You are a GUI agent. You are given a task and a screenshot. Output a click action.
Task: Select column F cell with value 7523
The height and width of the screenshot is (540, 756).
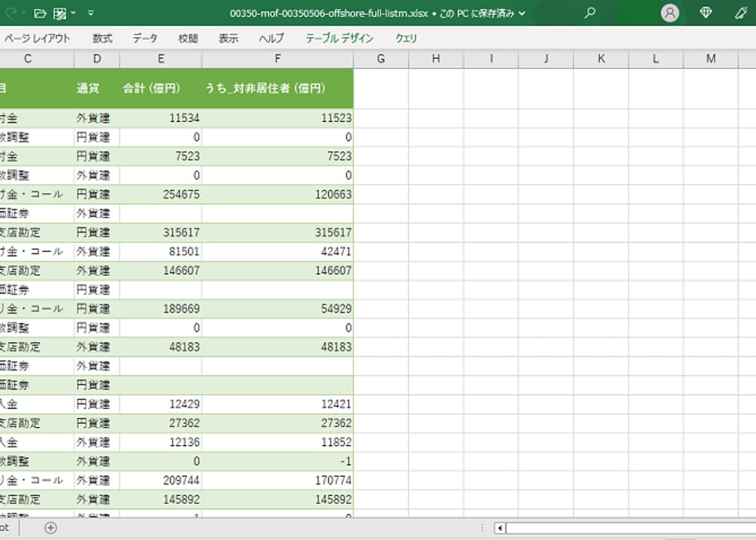[x=277, y=156]
